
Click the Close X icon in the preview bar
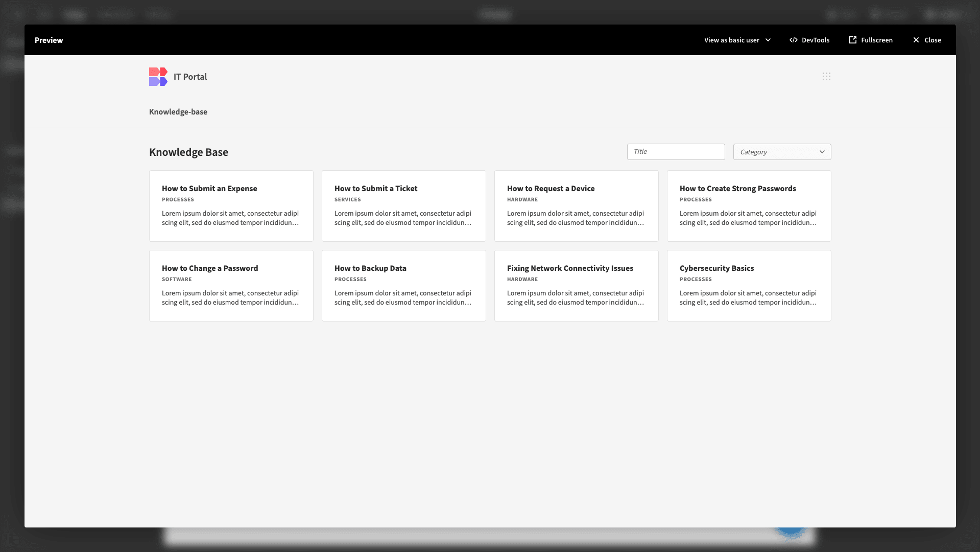coord(916,40)
